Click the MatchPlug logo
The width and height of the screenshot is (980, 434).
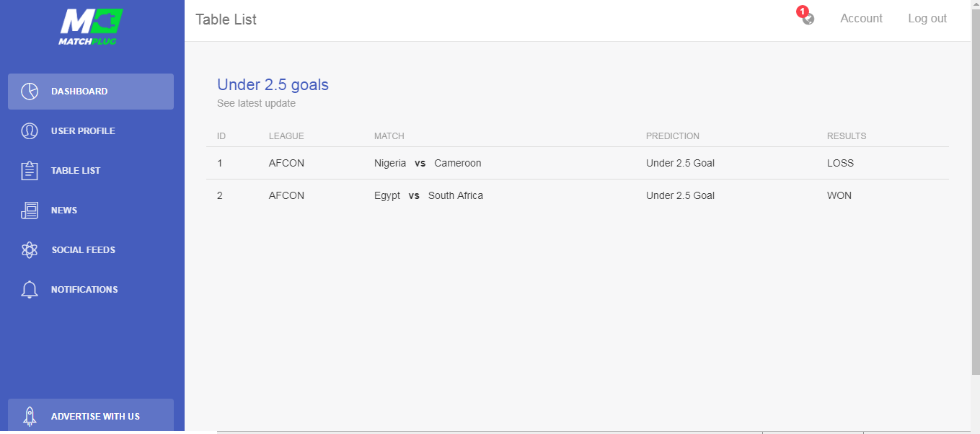pos(91,27)
